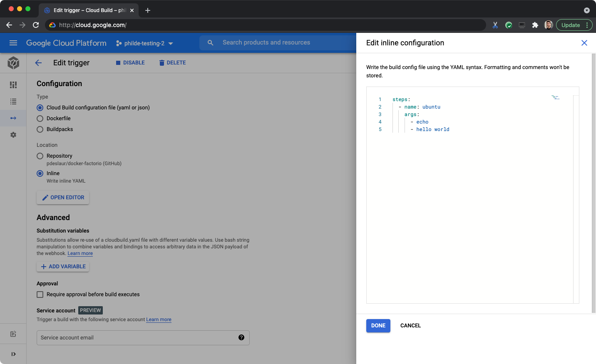Screen dimensions: 596x364
Task: Click the DELETE trigger button
Action: tap(172, 63)
